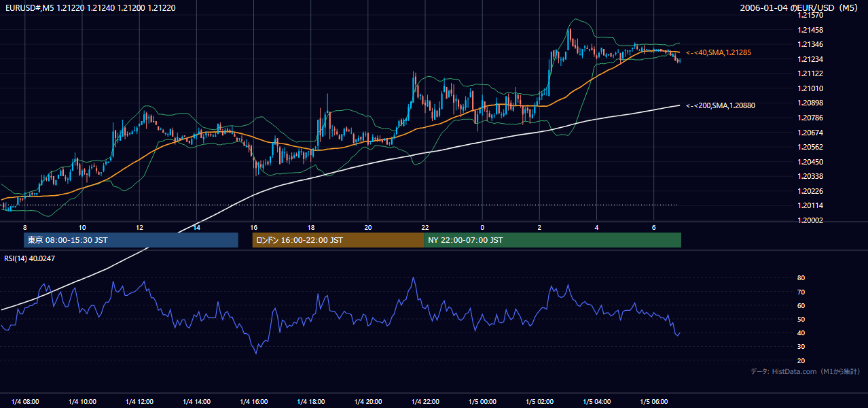Viewport: 868px width, 408px height.
Task: Click hour label 8 under the price chart
Action: coord(25,226)
